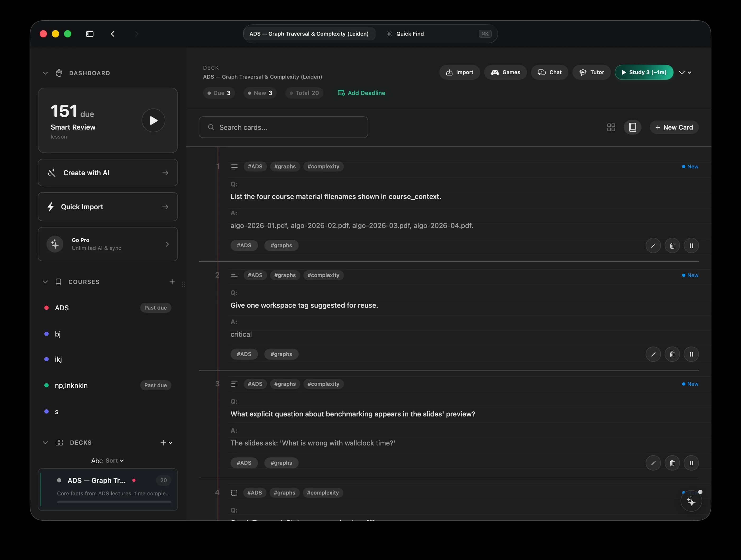Toggle the Total 20 filter chip
Image resolution: width=741 pixels, height=560 pixels.
(304, 93)
